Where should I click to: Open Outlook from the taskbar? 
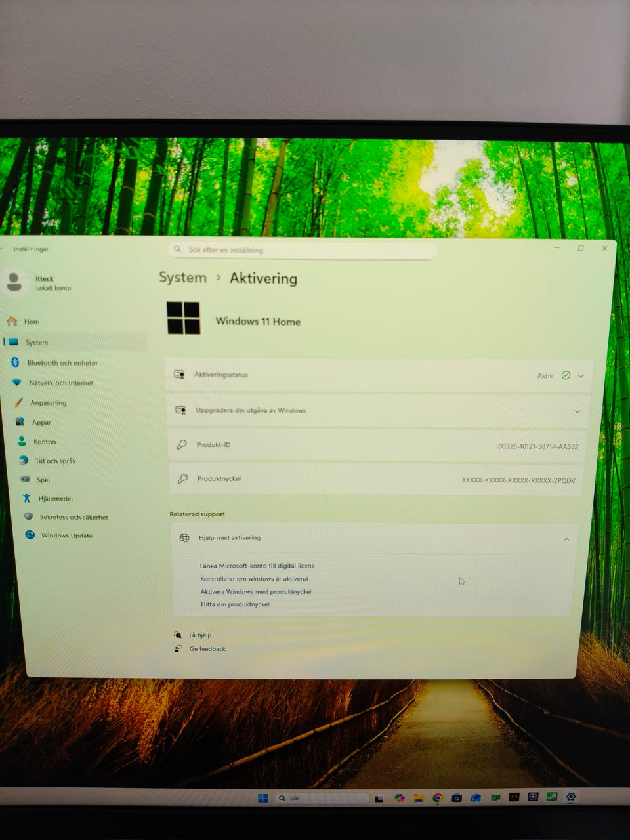(476, 798)
